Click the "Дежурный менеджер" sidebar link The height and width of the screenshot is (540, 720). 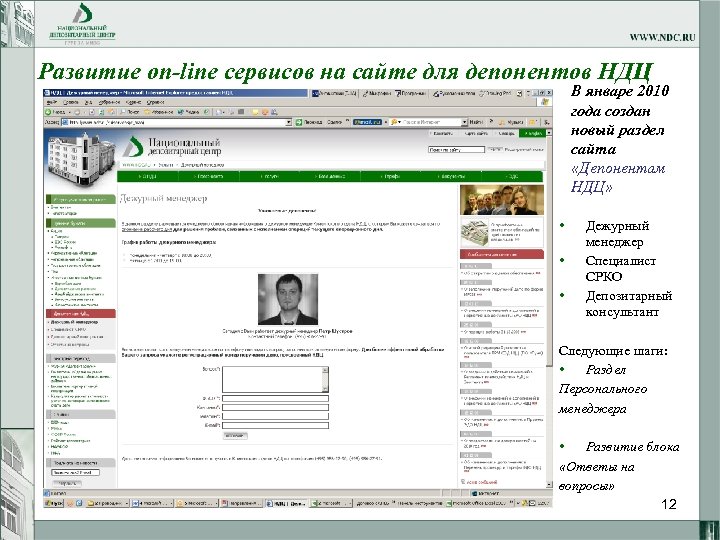[x=74, y=322]
